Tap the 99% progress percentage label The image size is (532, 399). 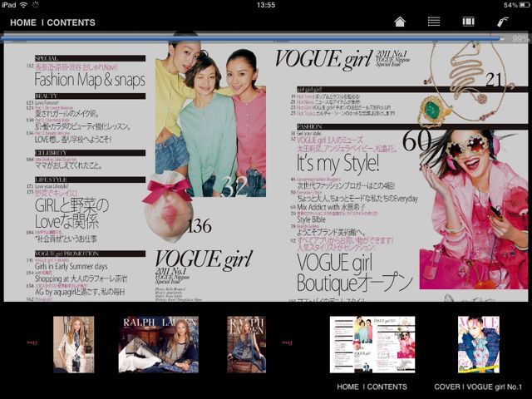click(520, 39)
